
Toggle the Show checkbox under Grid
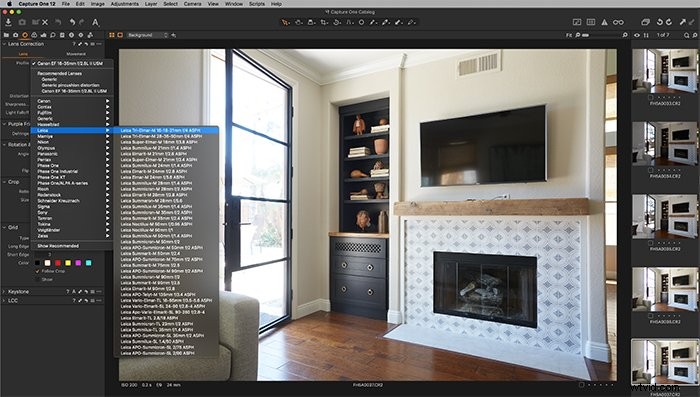pyautogui.click(x=38, y=280)
